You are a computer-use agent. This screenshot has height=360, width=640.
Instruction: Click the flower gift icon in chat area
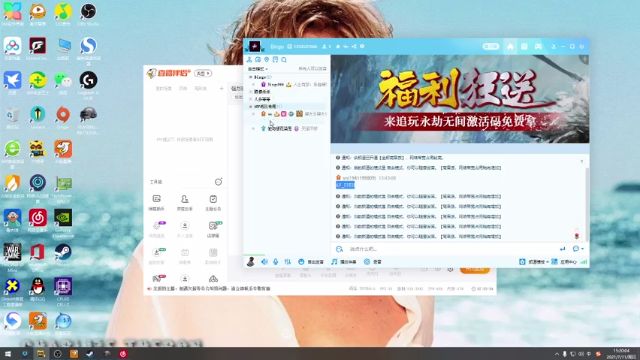pos(577,235)
